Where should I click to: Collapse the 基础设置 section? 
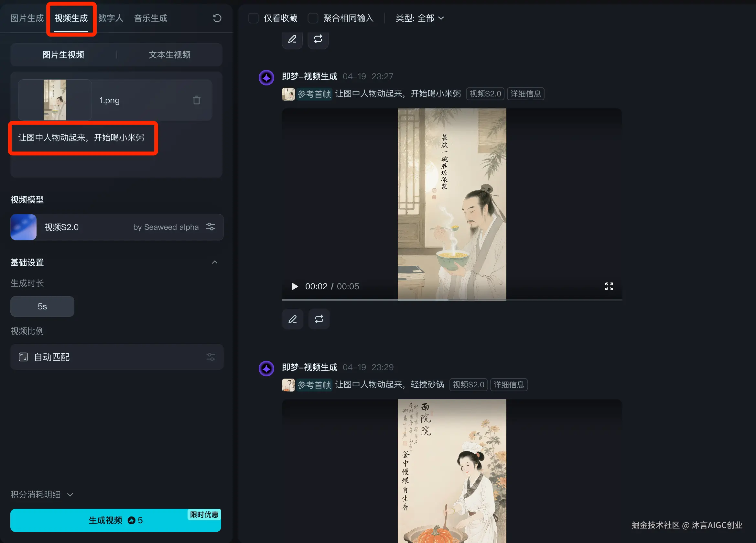[x=214, y=262]
